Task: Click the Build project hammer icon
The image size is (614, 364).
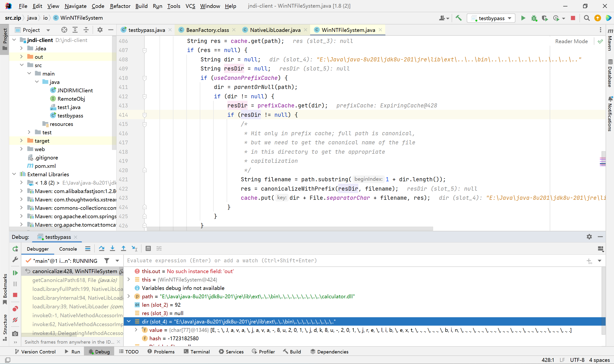Action: click(x=459, y=18)
